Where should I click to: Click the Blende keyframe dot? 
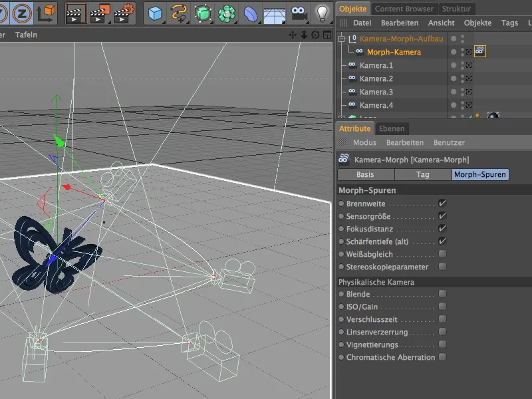coord(341,294)
